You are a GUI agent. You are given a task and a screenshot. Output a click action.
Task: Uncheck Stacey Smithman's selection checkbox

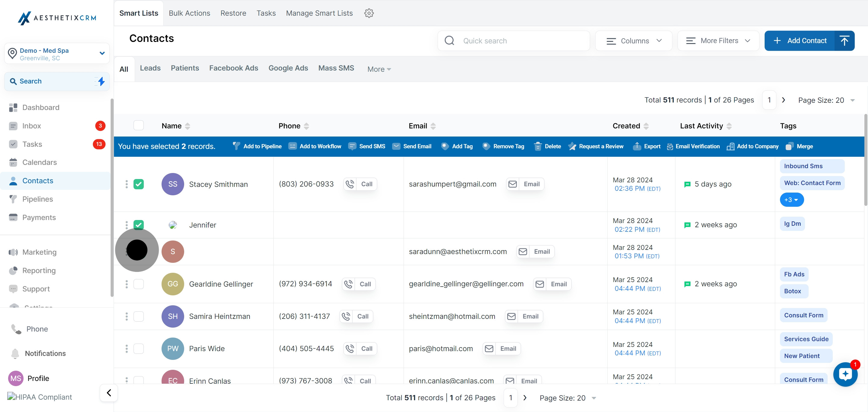139,184
